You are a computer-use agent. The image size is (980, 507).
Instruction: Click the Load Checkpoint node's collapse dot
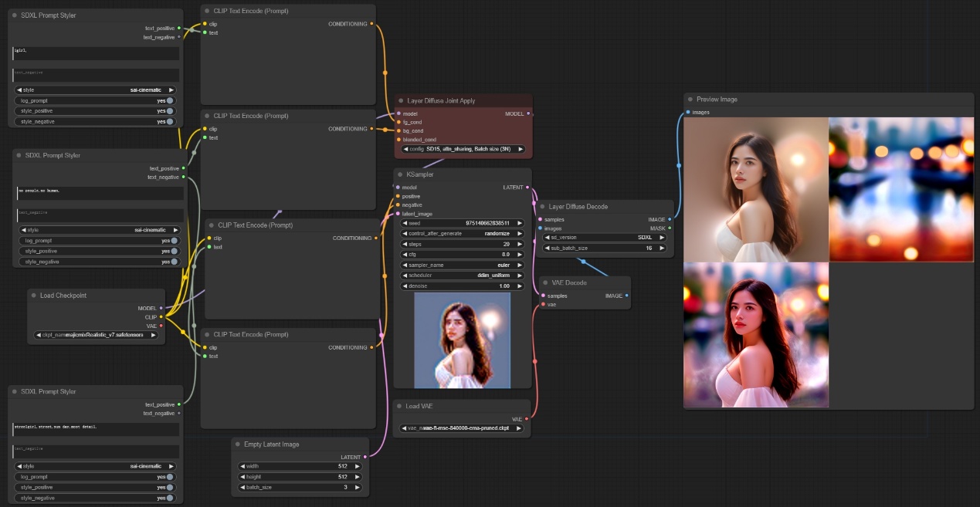34,295
